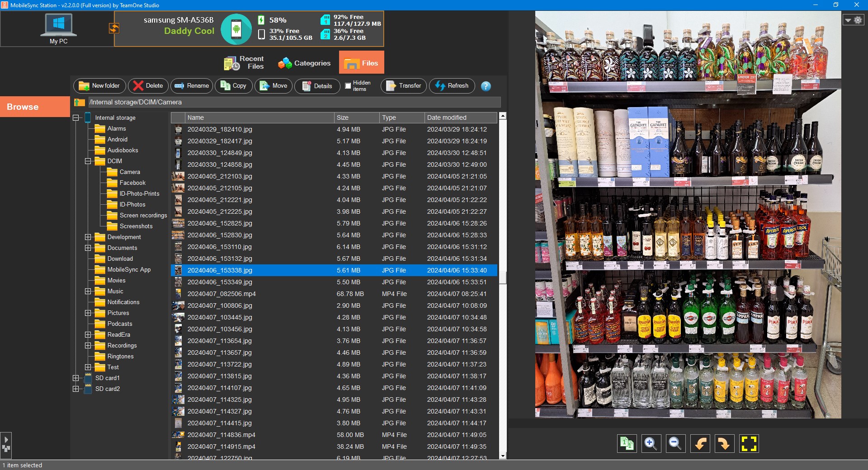Select file 20240329_182410.jpg
Screen dimensions: 868x470
pos(334,129)
